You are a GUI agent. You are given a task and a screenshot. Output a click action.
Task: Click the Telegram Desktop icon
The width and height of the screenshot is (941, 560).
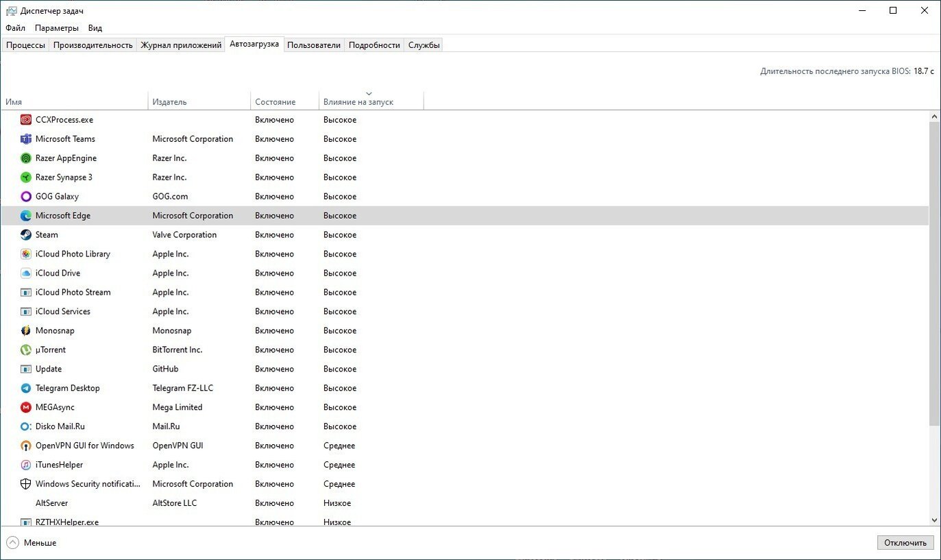pyautogui.click(x=26, y=388)
